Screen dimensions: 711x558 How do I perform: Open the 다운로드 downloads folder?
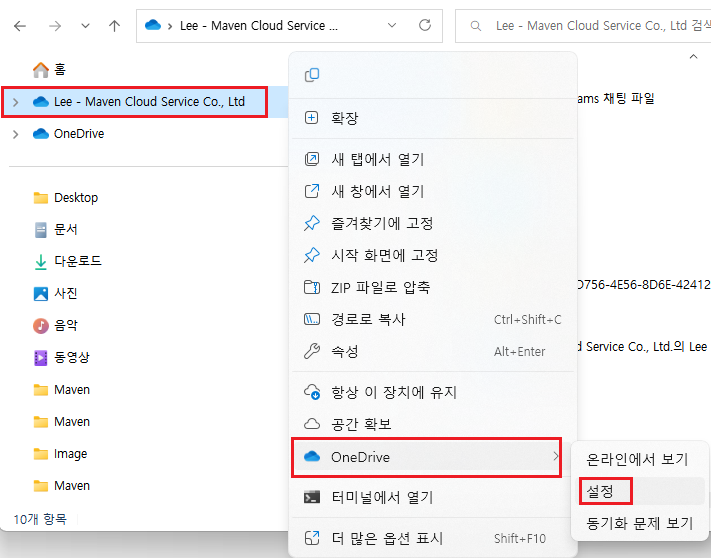(x=68, y=261)
